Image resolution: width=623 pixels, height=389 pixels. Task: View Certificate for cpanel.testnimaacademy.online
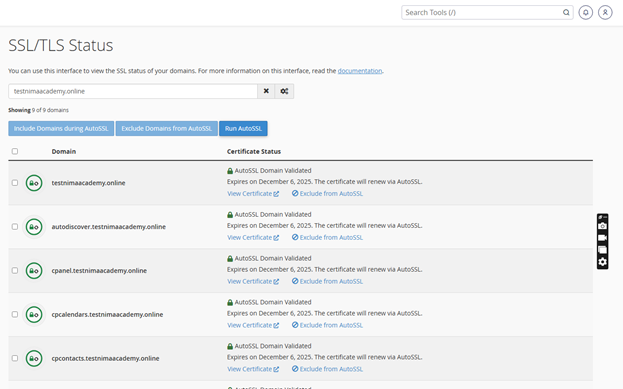point(253,281)
